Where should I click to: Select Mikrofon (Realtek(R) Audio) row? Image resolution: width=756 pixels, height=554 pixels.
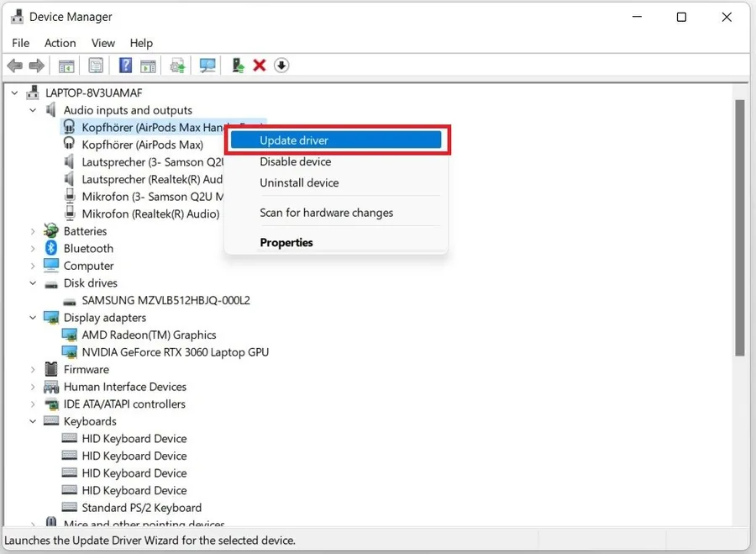(x=150, y=214)
